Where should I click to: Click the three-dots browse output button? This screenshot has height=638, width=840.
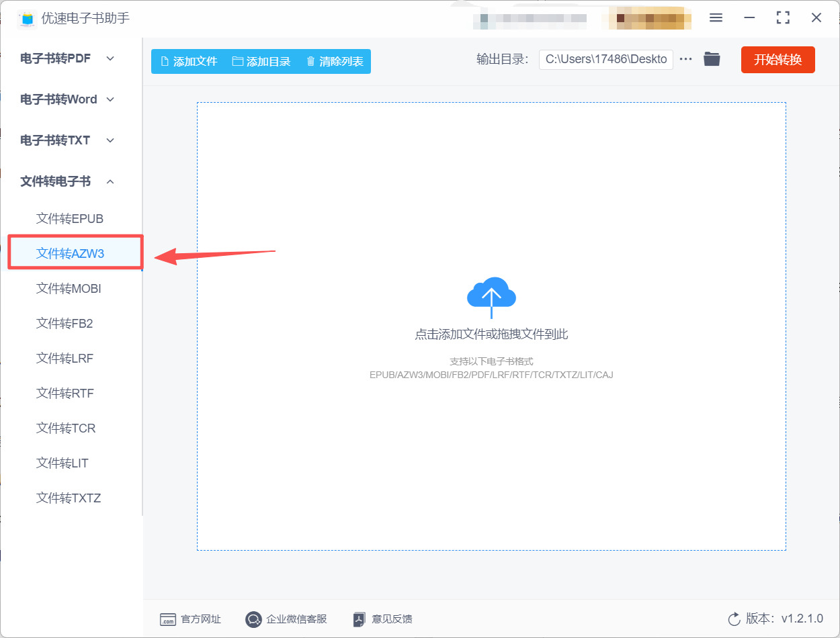pyautogui.click(x=685, y=59)
